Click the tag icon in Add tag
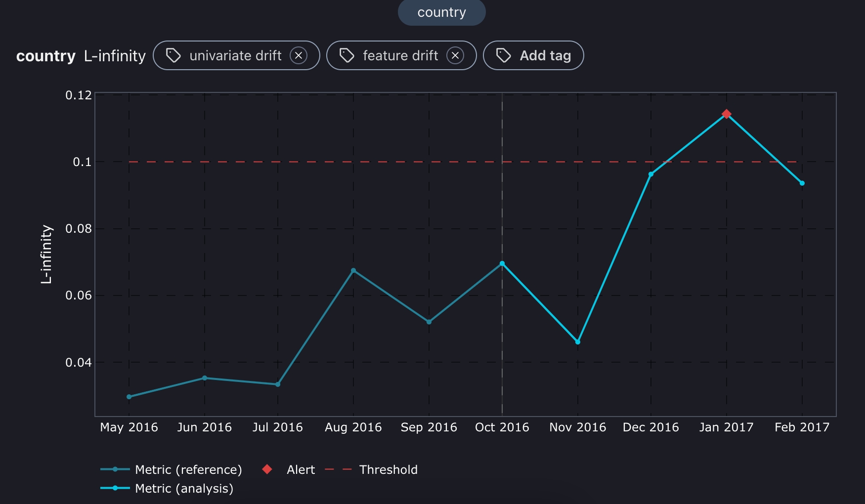The width and height of the screenshot is (865, 504). 503,55
